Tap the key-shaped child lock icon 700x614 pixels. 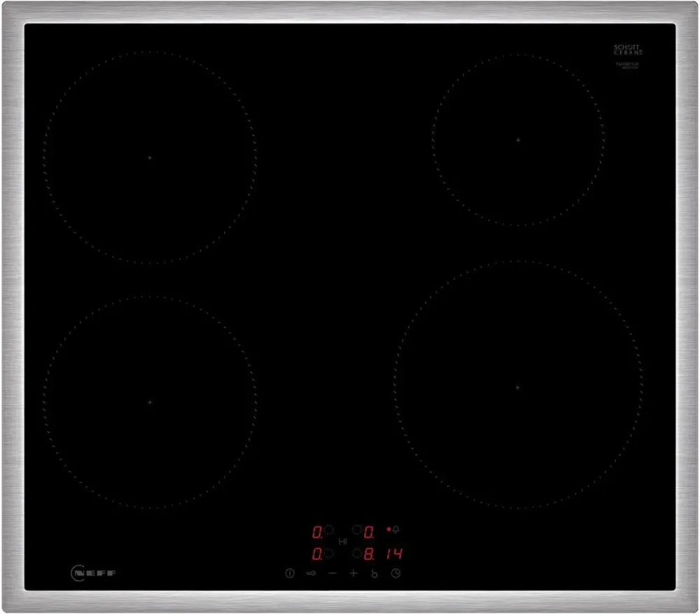coord(311,573)
